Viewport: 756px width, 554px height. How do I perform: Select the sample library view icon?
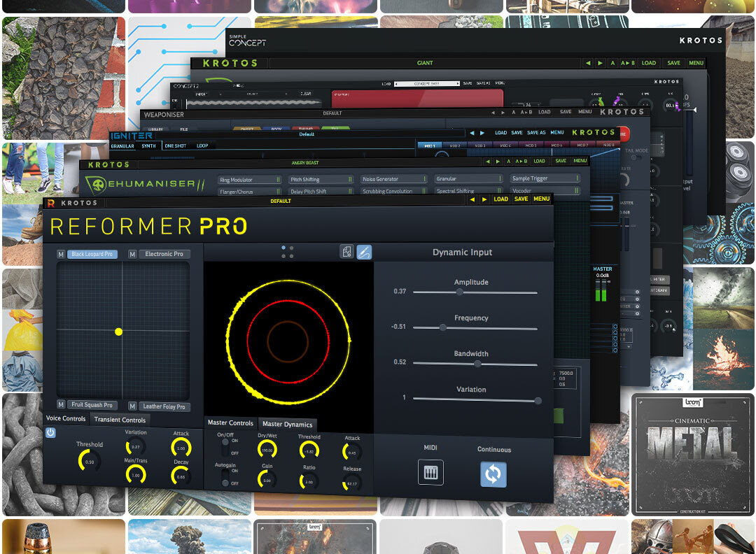346,251
